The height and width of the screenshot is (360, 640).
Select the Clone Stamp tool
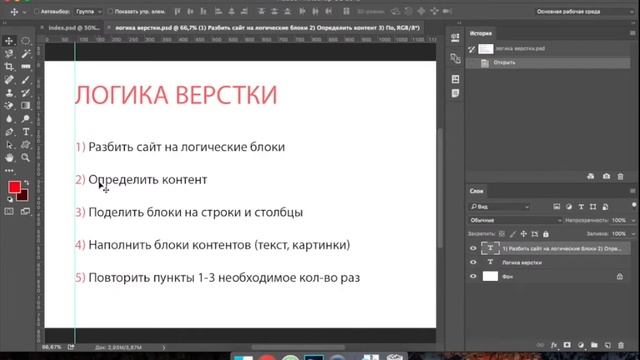[9, 93]
